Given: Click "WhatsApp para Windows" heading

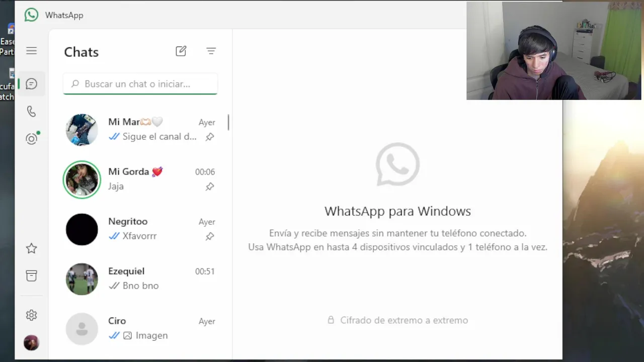Looking at the screenshot, I should tap(397, 211).
